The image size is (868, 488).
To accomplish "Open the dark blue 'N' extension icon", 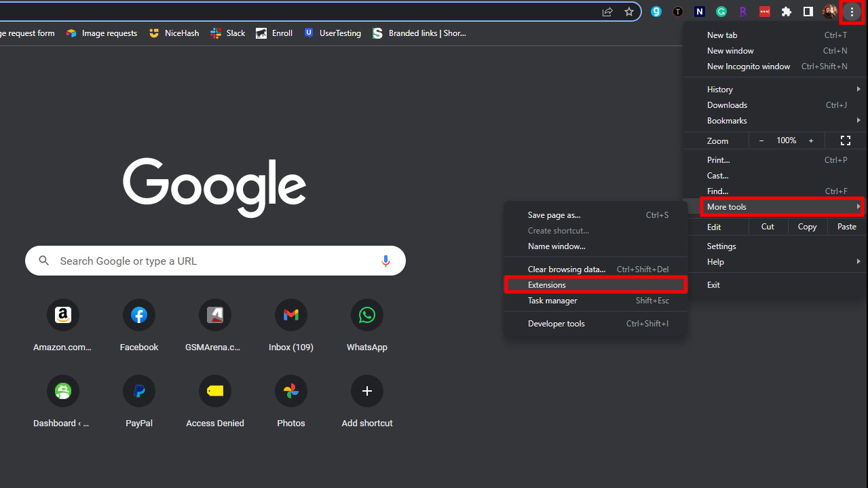I will pyautogui.click(x=700, y=12).
